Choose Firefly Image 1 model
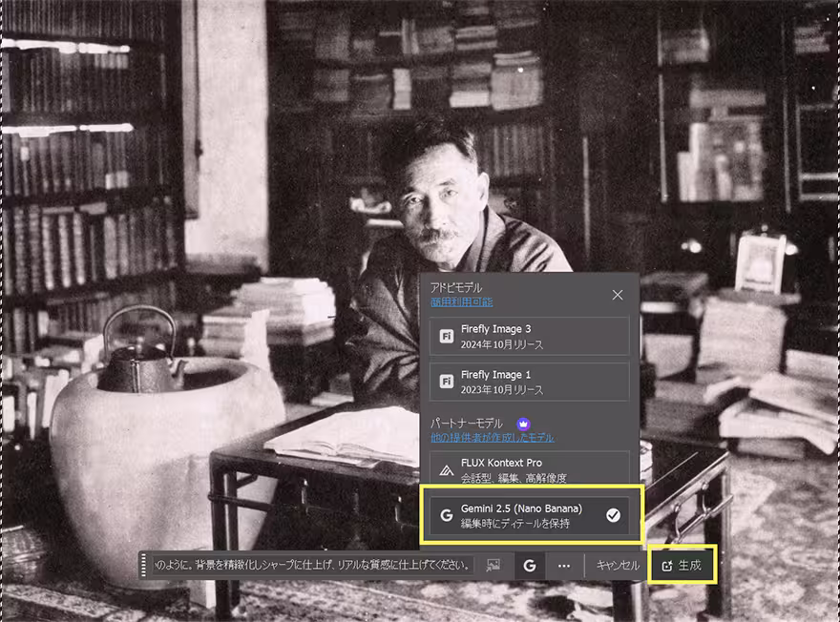The width and height of the screenshot is (840, 622). point(529,382)
